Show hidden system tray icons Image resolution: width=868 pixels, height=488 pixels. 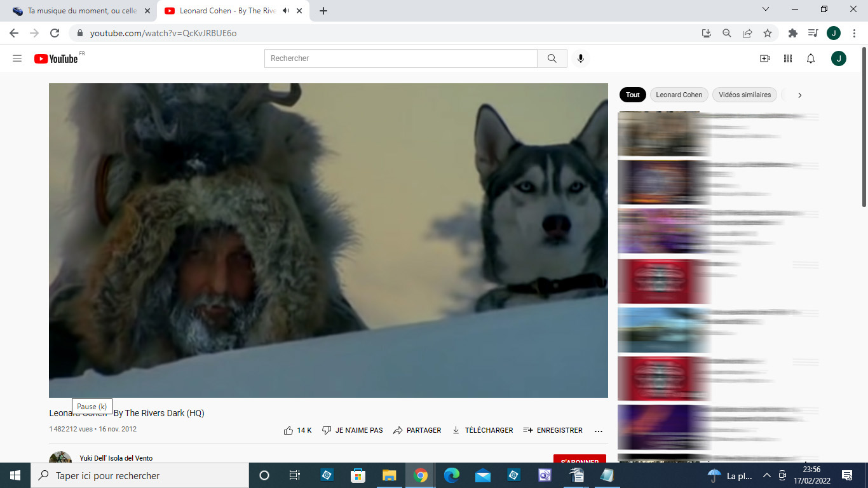coord(766,475)
